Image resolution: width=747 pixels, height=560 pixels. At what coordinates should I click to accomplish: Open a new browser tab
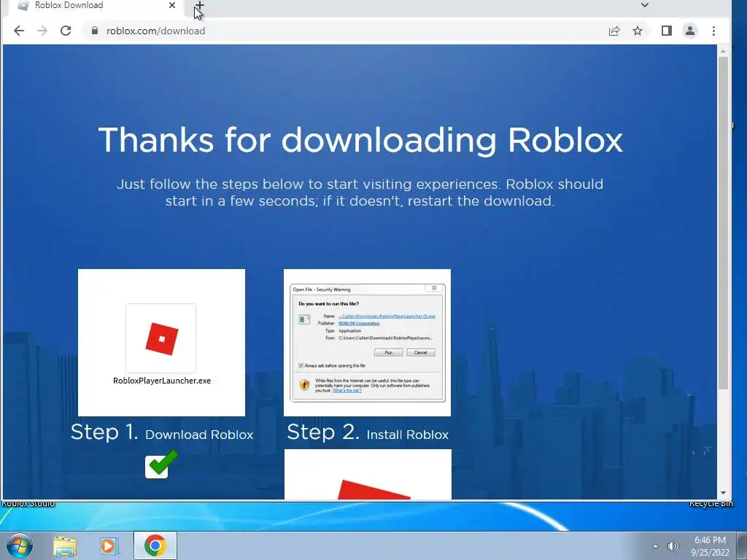199,6
